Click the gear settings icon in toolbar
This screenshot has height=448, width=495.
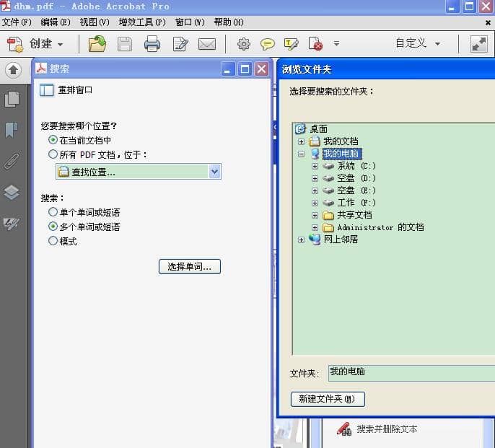(x=244, y=44)
